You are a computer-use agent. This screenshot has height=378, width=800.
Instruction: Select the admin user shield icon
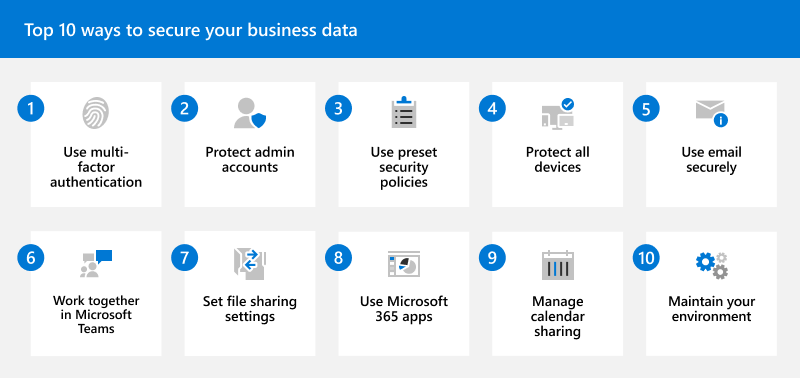(x=250, y=113)
